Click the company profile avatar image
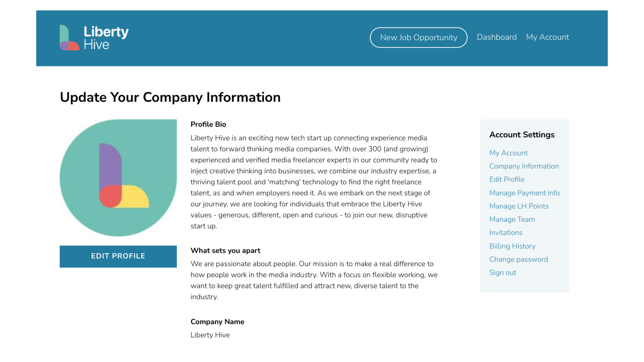The image size is (644, 362). (x=118, y=178)
